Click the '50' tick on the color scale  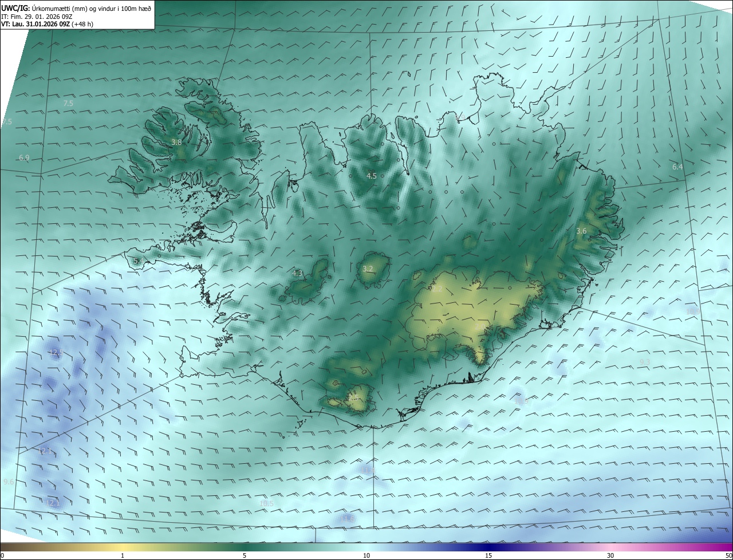728,556
